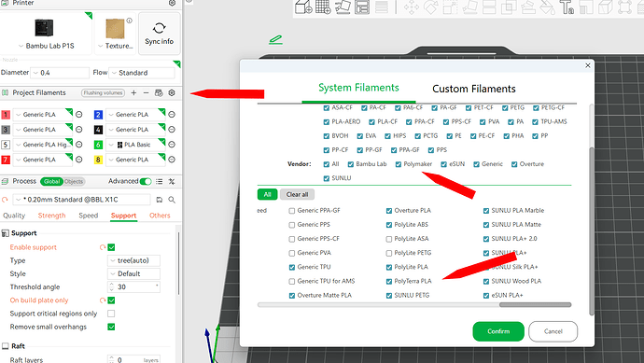Remove a filament with the minus icon
The width and height of the screenshot is (644, 363).
pyautogui.click(x=146, y=92)
